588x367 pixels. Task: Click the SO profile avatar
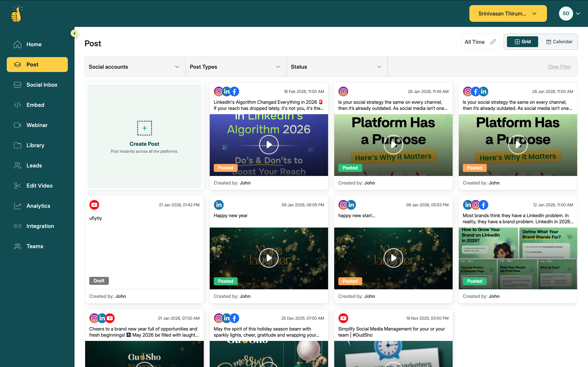click(566, 14)
